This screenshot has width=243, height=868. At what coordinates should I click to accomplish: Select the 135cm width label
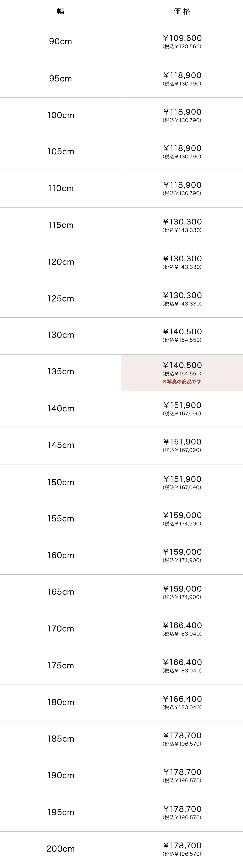(x=61, y=371)
